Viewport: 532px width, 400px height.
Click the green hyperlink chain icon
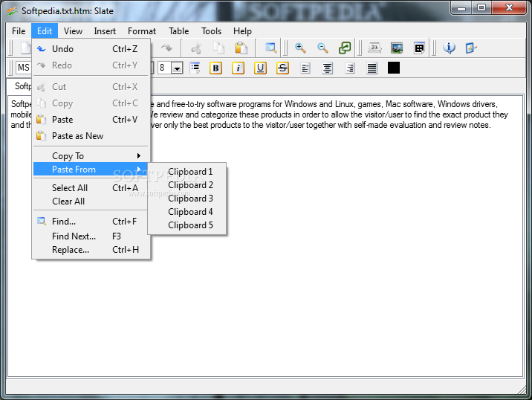click(x=345, y=48)
